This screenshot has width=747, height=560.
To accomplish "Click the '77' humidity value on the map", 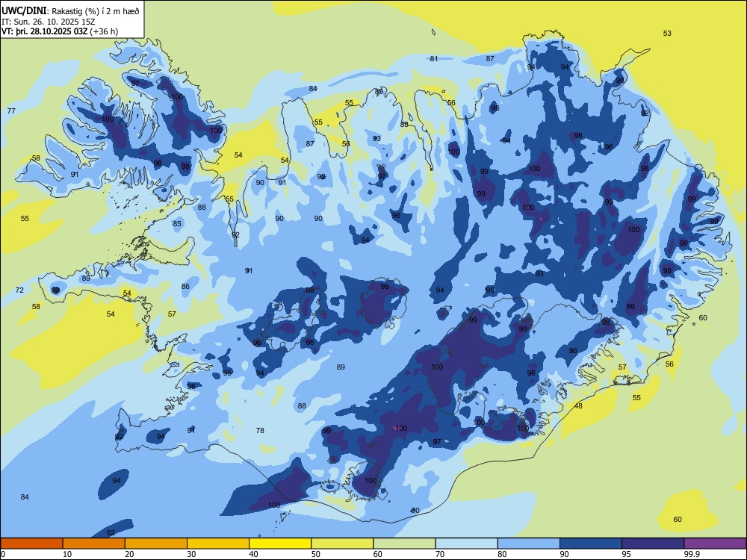I will (11, 111).
